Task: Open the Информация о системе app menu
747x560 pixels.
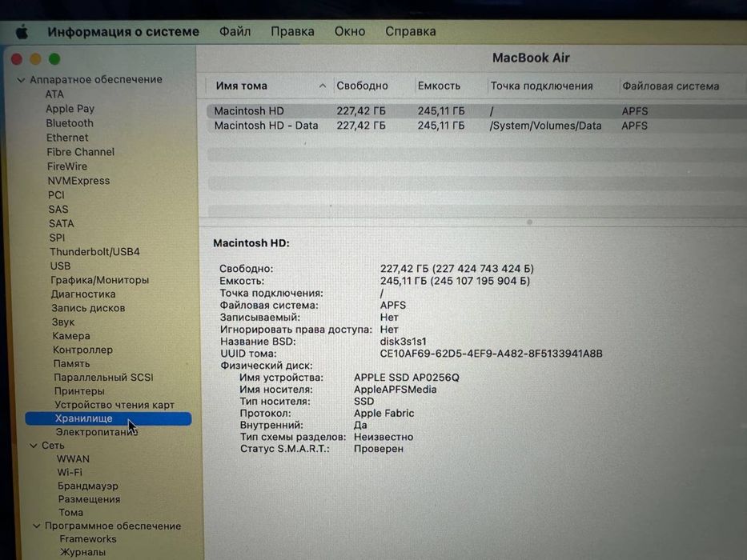Action: coord(123,32)
